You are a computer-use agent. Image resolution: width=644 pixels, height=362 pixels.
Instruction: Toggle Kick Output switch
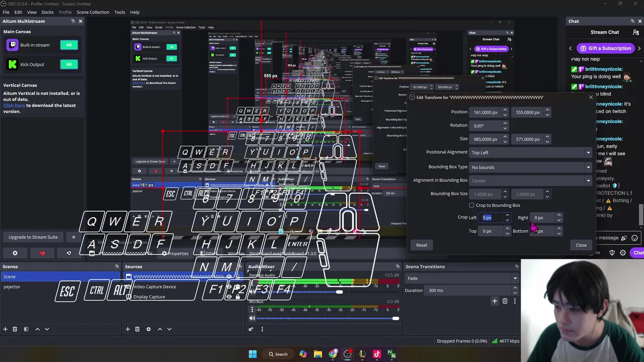tap(69, 64)
